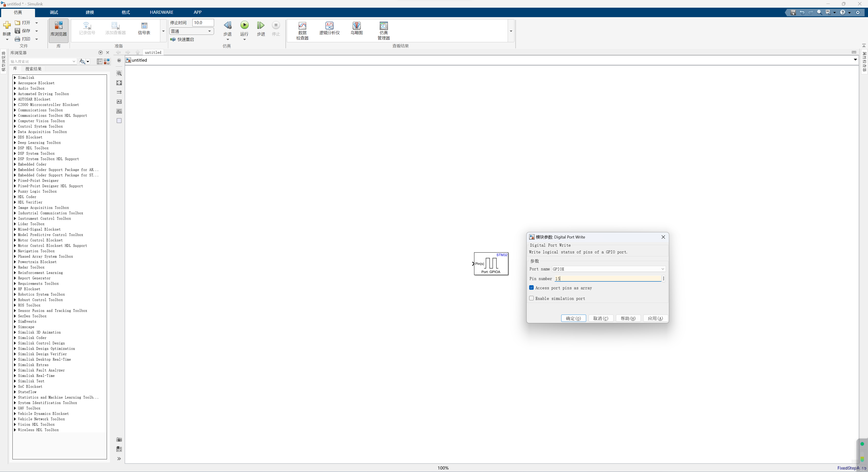Open the Logic Analyzer icon

(x=329, y=26)
